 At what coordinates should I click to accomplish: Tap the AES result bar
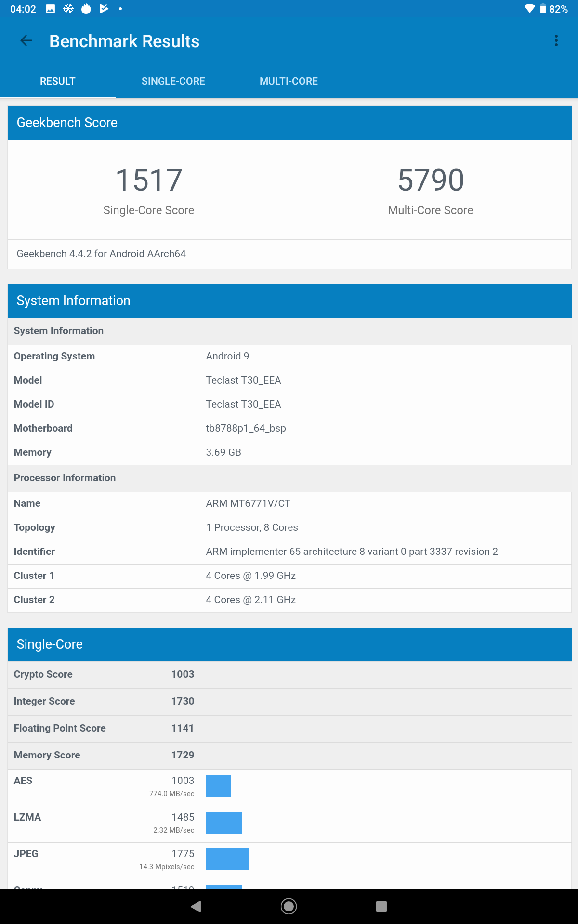tap(219, 786)
